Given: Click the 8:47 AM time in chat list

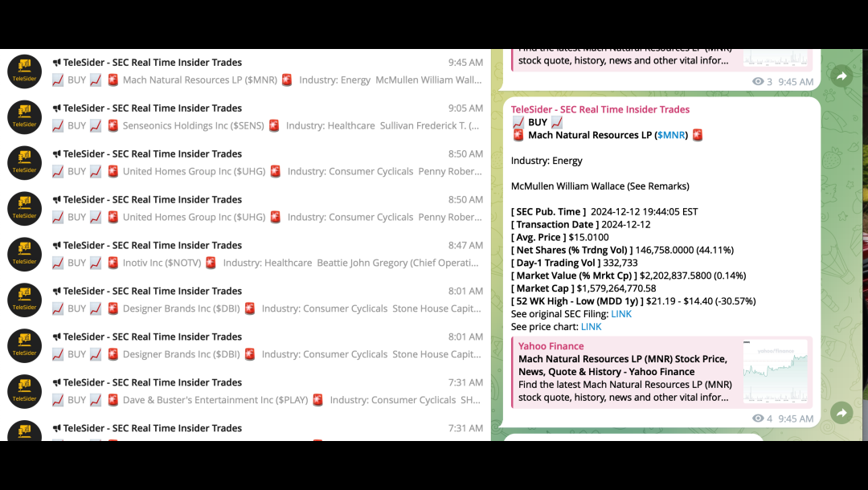Looking at the screenshot, I should tap(465, 246).
